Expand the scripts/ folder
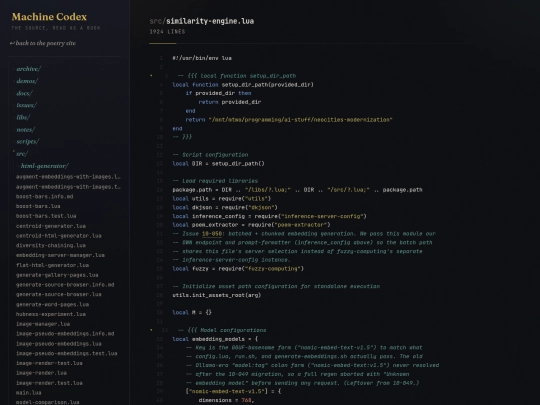This screenshot has width=540, height=405. pyautogui.click(x=28, y=142)
